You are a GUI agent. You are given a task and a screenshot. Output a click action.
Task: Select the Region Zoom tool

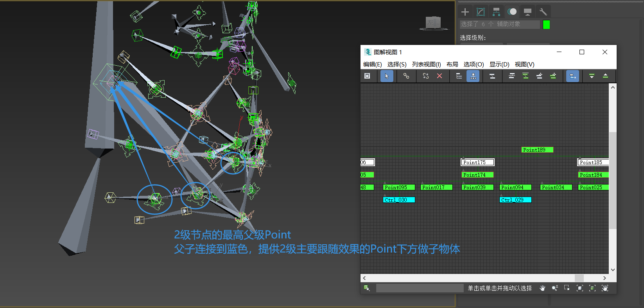[x=567, y=288]
